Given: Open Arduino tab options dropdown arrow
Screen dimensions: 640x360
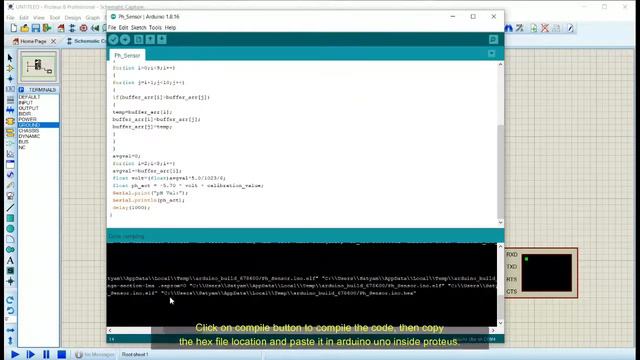Looking at the screenshot, I should point(491,53).
